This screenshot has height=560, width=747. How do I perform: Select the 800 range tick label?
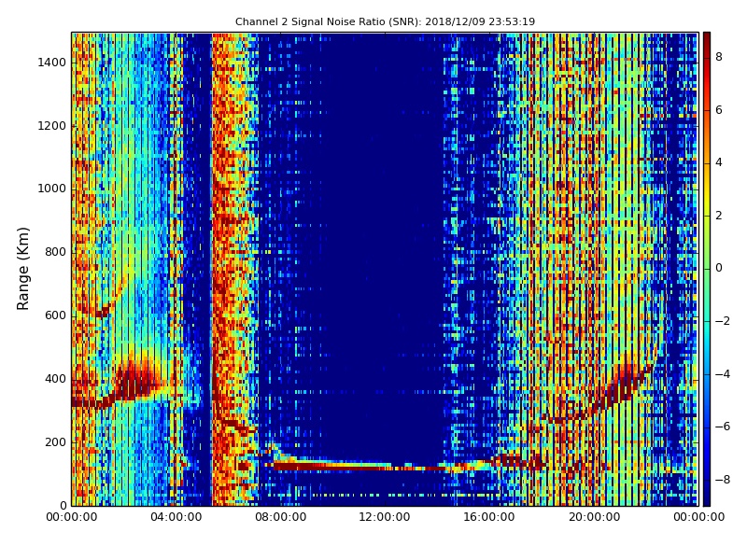click(55, 252)
